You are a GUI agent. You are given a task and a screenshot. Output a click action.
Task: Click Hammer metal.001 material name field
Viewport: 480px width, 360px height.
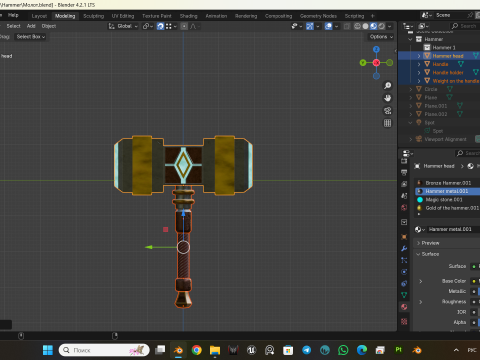(x=453, y=229)
